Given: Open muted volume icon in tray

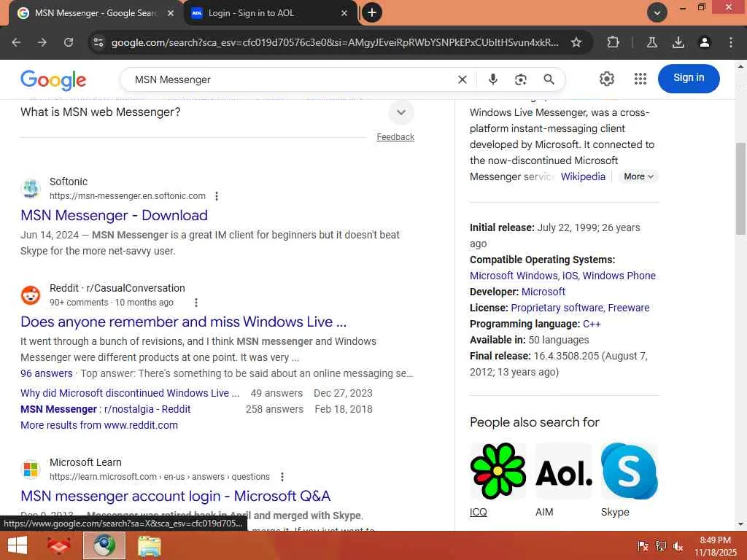Looking at the screenshot, I should coord(678,545).
